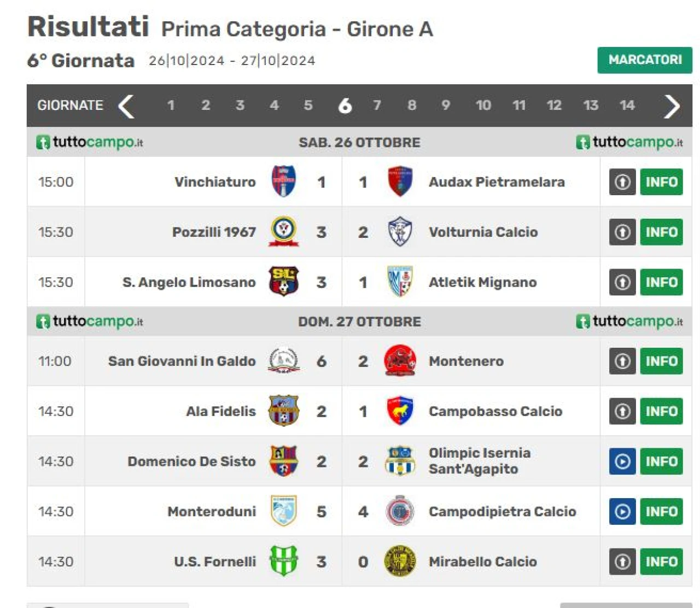Click the Montenero red bull logo
Viewport: 700px width, 608px height.
tap(400, 361)
